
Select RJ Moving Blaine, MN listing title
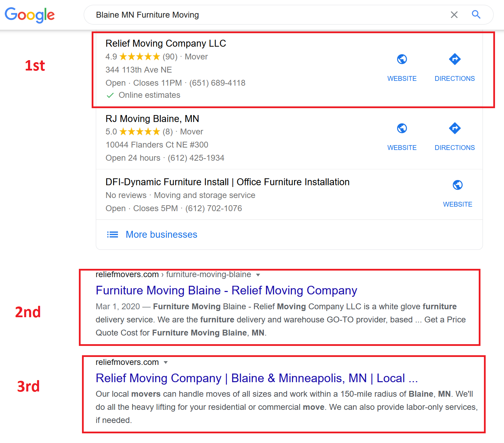[152, 119]
